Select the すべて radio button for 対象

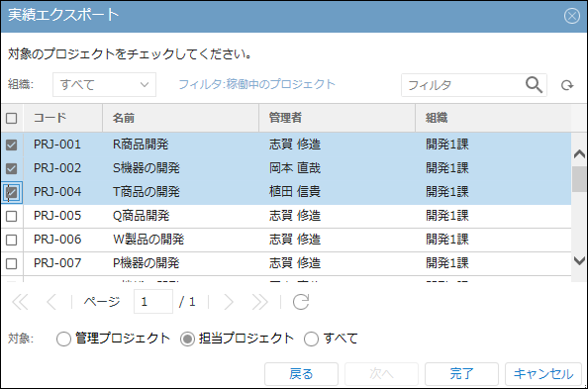[311, 339]
